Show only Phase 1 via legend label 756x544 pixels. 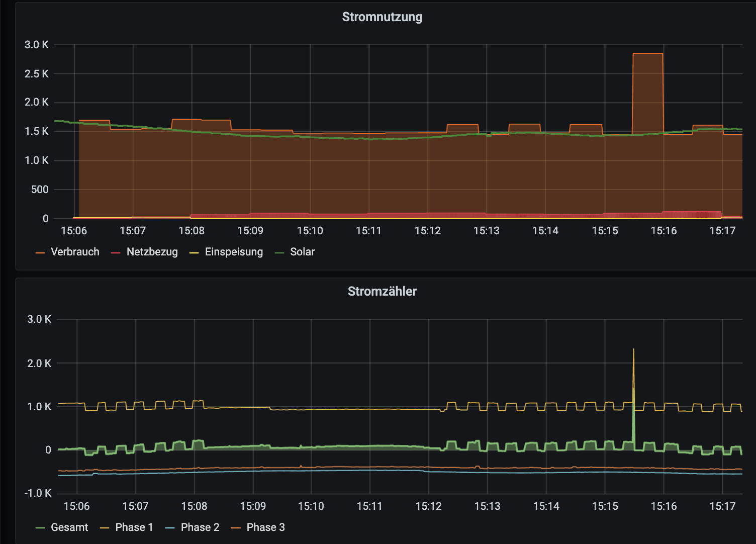[134, 527]
